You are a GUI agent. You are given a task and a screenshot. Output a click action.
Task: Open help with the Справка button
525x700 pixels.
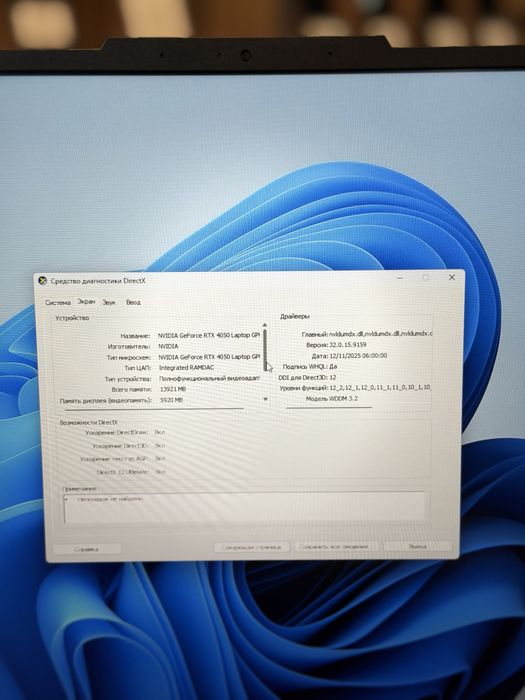[87, 549]
